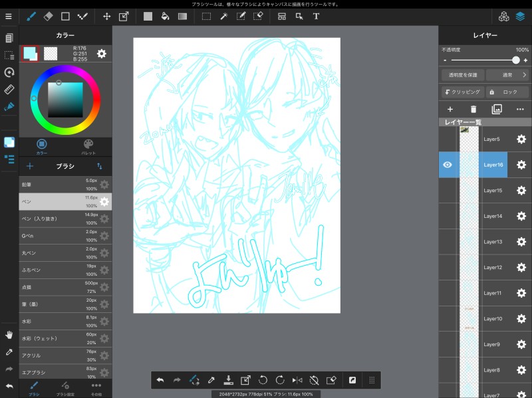
Task: Select the rectangular Selection tool
Action: click(206, 16)
